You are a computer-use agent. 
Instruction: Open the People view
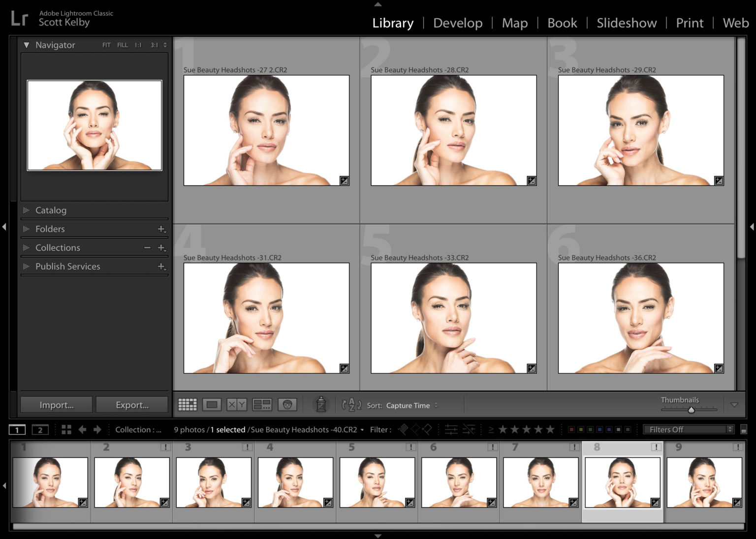[x=288, y=405]
